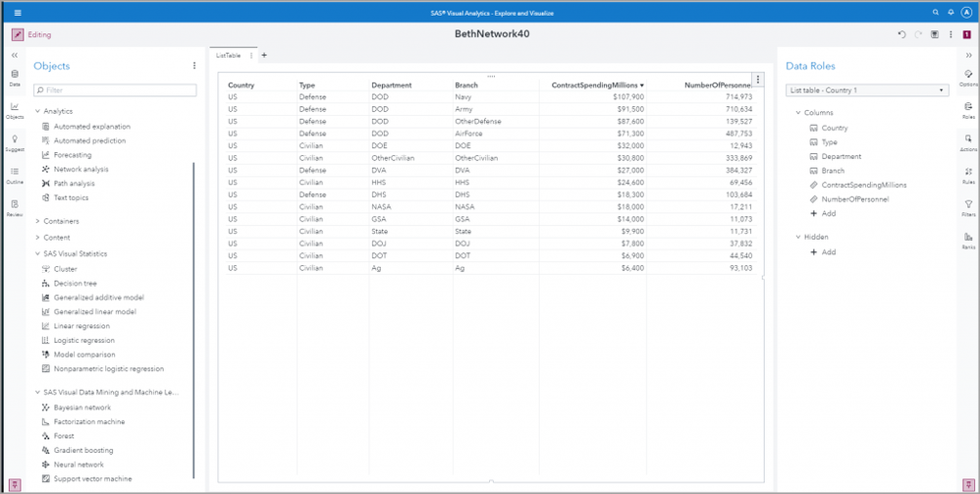Select the Decision tree object
Viewport: 980px width, 494px height.
[x=75, y=284]
